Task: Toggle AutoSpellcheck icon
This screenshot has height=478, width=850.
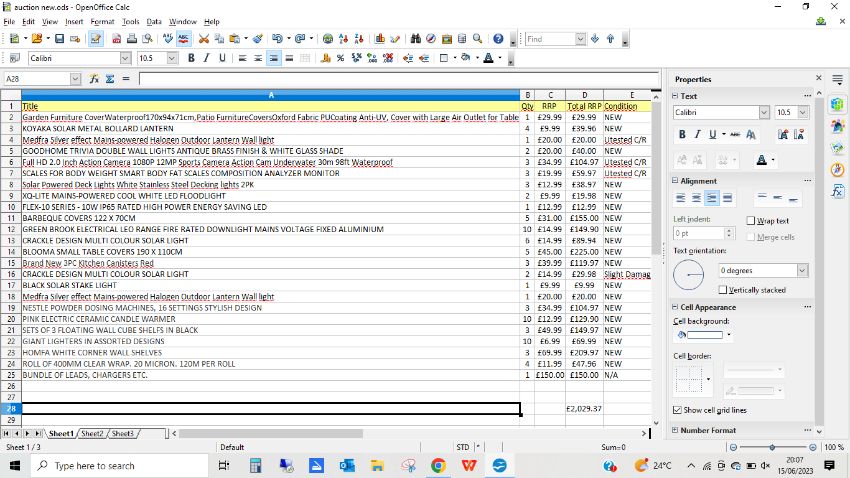Action: point(183,39)
